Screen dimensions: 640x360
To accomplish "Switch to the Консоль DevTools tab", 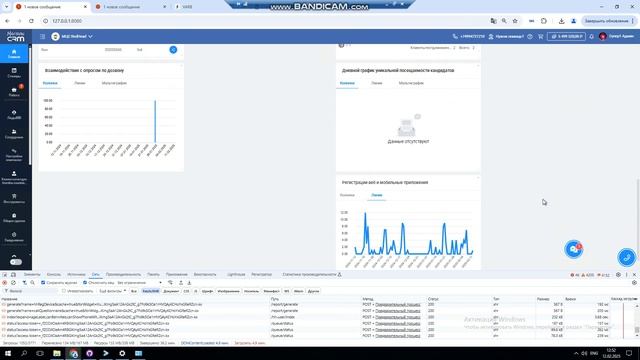I will pyautogui.click(x=53, y=275).
